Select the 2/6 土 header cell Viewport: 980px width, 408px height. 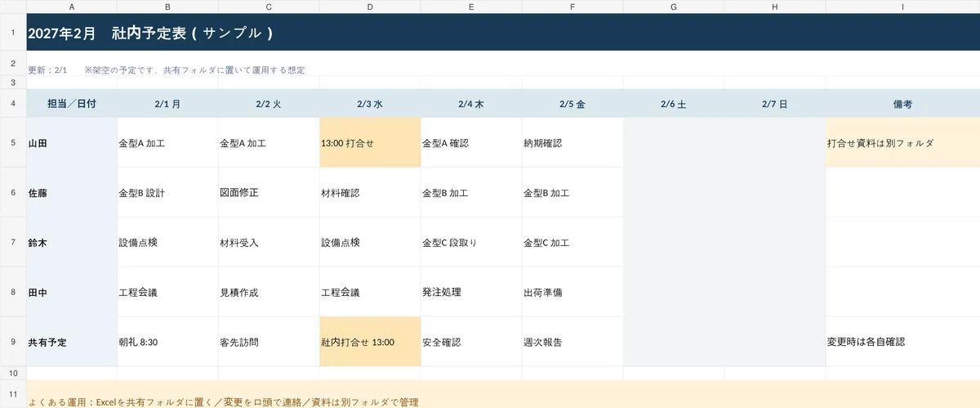[674, 104]
